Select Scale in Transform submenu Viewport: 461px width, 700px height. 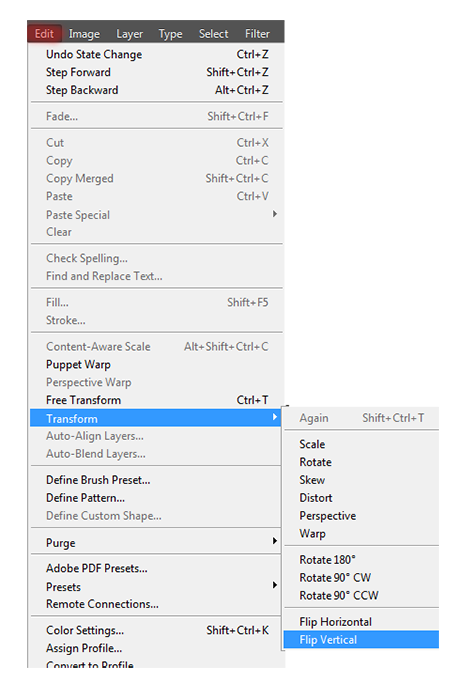361,444
